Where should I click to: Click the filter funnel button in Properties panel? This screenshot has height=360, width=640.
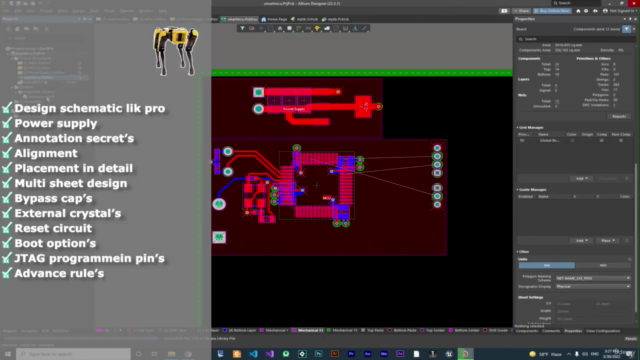pos(627,29)
